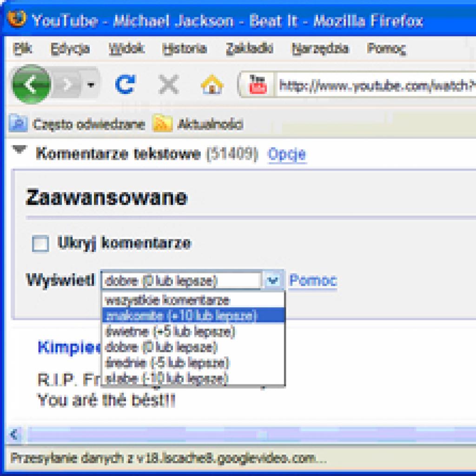Click the Zaawansowane heading text
This screenshot has height=476, width=476.
click(107, 197)
